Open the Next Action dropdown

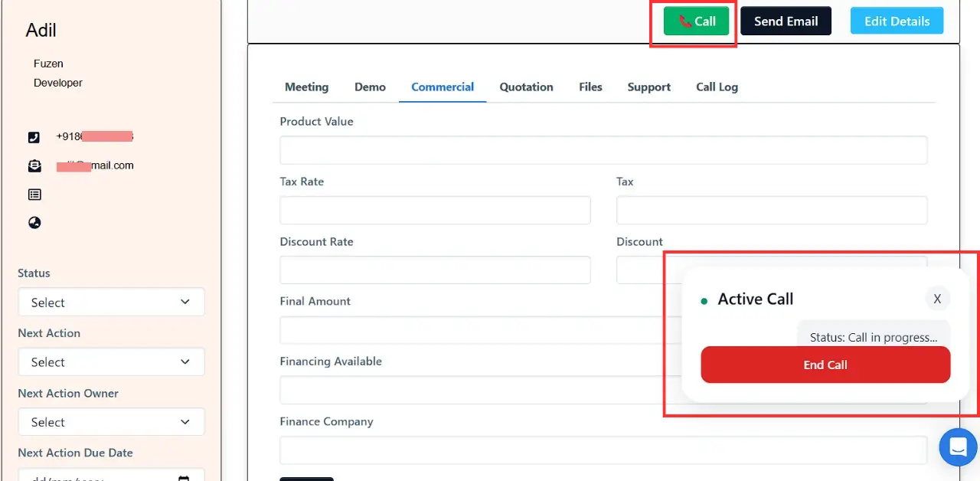pyautogui.click(x=111, y=362)
